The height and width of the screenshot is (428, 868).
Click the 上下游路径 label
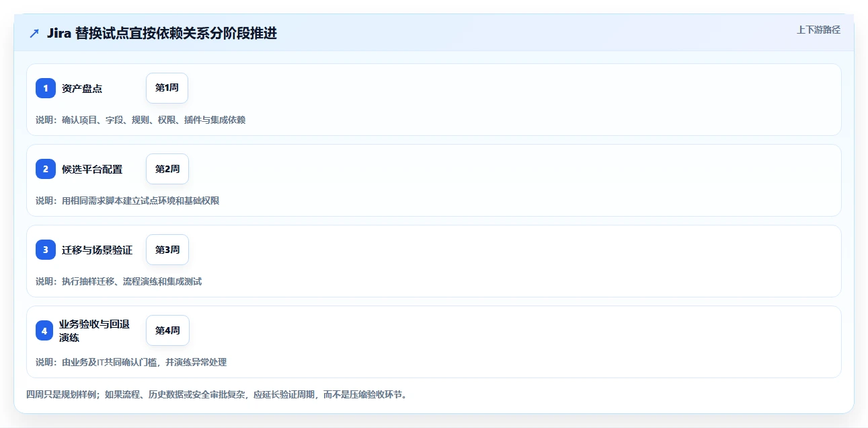(x=818, y=30)
